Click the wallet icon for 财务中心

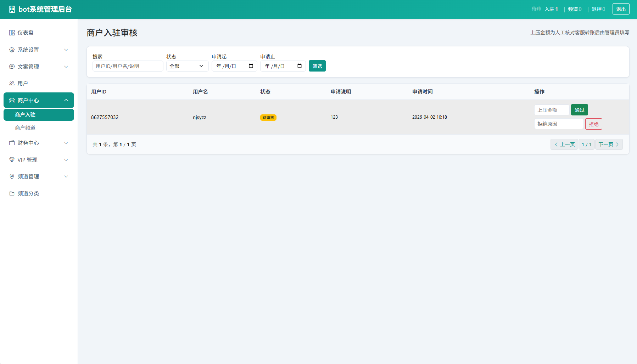tap(12, 143)
